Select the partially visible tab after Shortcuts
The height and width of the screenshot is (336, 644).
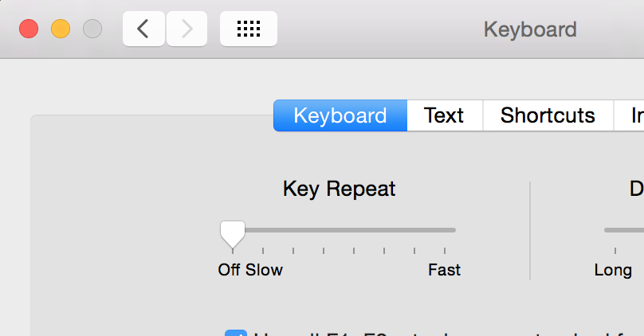[x=629, y=115]
